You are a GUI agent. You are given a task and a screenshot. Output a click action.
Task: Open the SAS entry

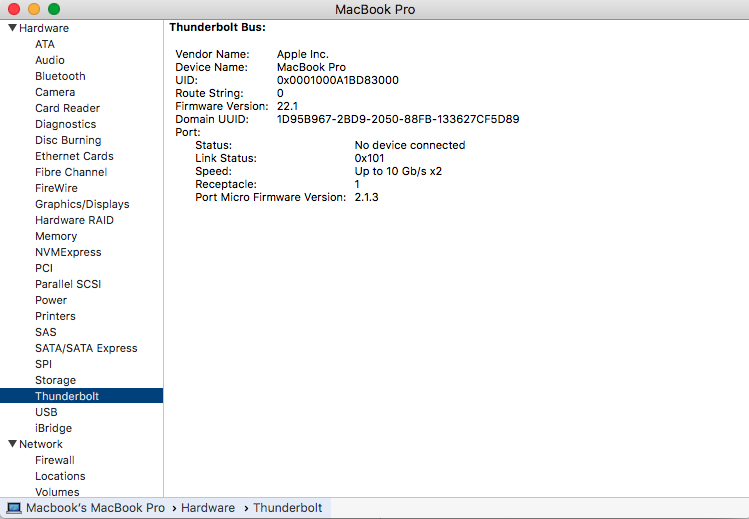45,332
